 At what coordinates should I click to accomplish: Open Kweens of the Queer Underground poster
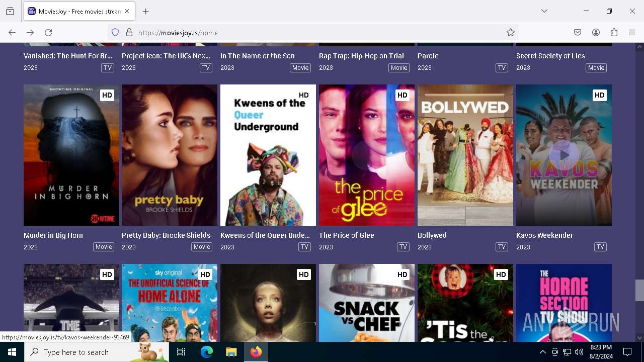[x=268, y=155]
